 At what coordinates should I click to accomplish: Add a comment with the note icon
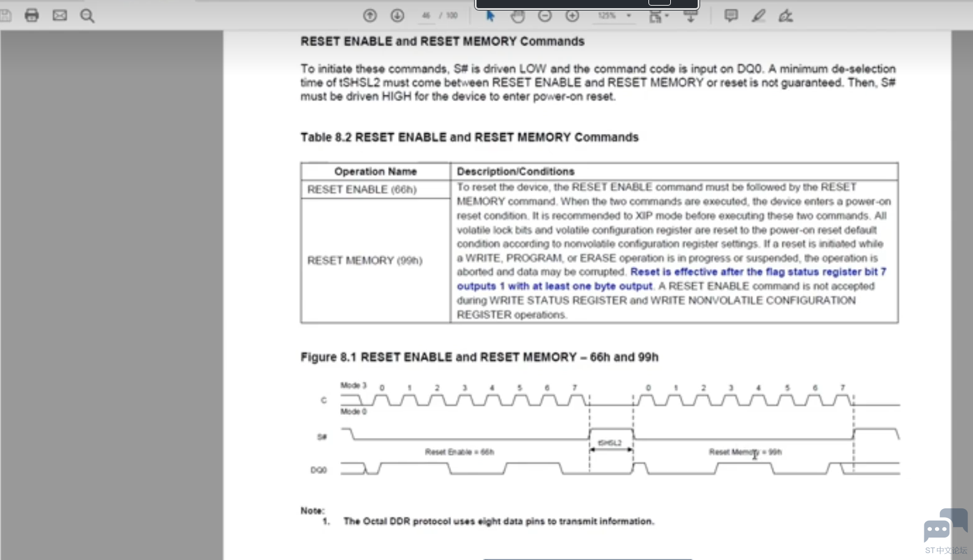[731, 16]
